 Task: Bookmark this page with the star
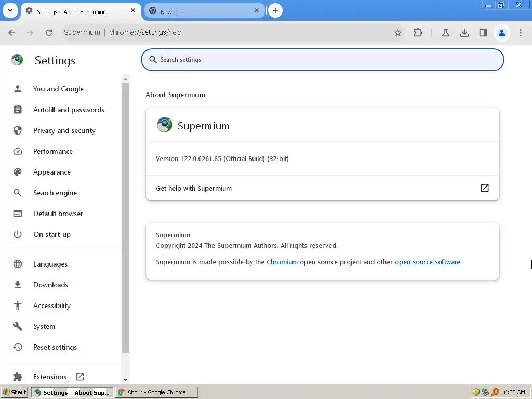pos(397,33)
